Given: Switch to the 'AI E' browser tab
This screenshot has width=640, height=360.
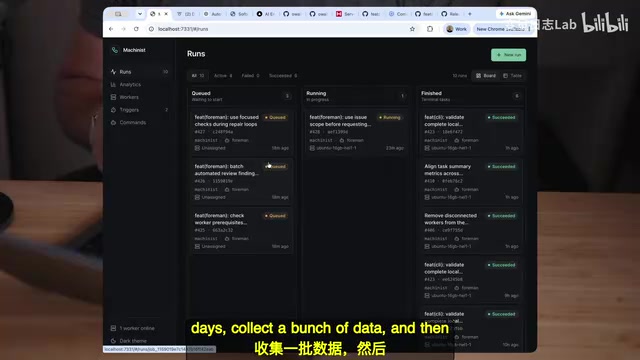Looking at the screenshot, I should point(266,14).
